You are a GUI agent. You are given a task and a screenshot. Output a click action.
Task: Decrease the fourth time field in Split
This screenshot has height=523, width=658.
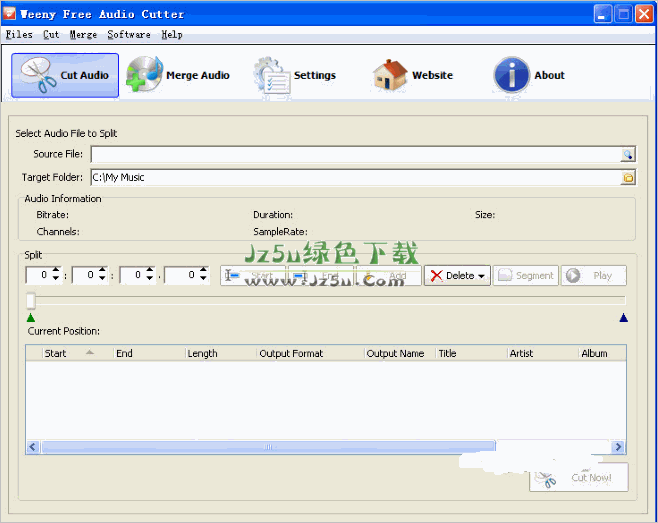204,279
